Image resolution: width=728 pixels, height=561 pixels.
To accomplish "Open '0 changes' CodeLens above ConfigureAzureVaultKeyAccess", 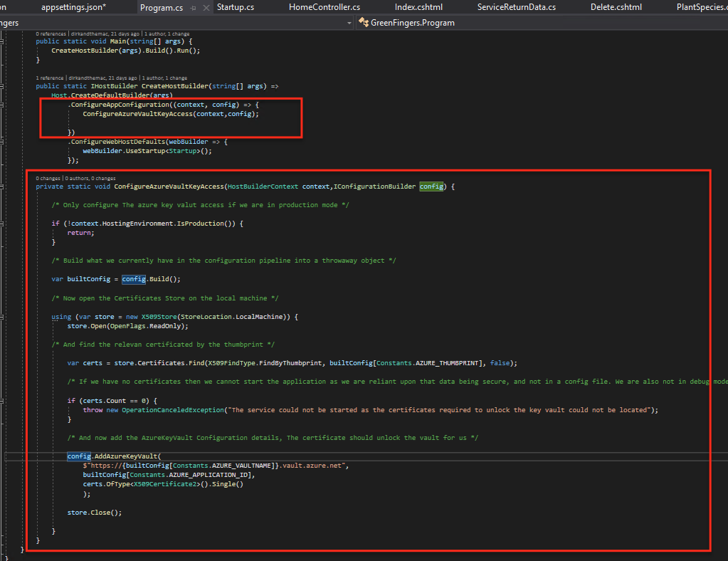I will point(48,178).
